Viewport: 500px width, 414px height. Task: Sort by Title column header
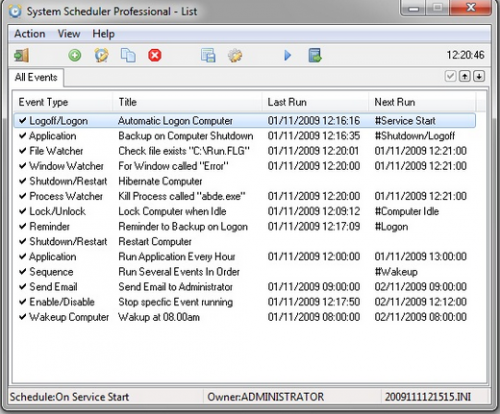[x=187, y=102]
